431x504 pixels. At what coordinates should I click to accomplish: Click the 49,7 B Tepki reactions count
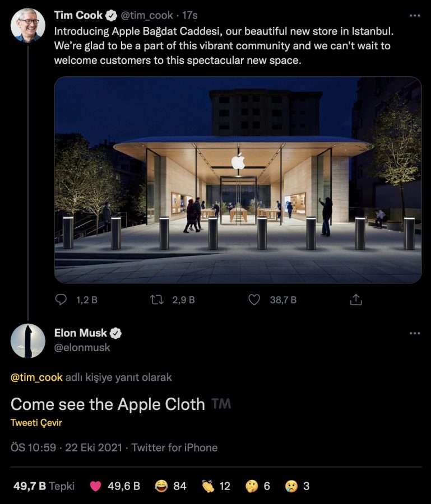click(x=44, y=486)
